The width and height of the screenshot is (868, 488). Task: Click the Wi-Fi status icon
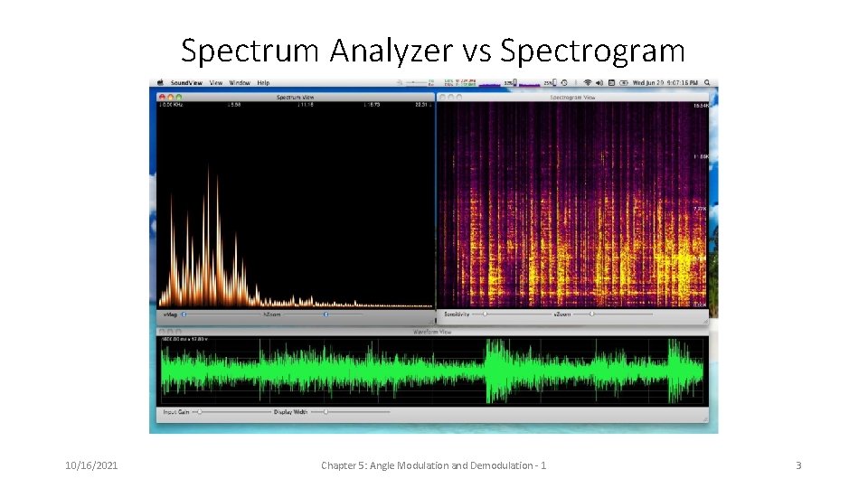pyautogui.click(x=588, y=82)
